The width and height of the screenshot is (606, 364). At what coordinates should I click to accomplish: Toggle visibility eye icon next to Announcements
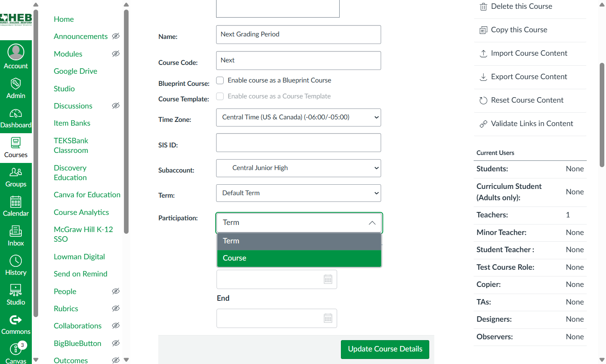pyautogui.click(x=116, y=36)
